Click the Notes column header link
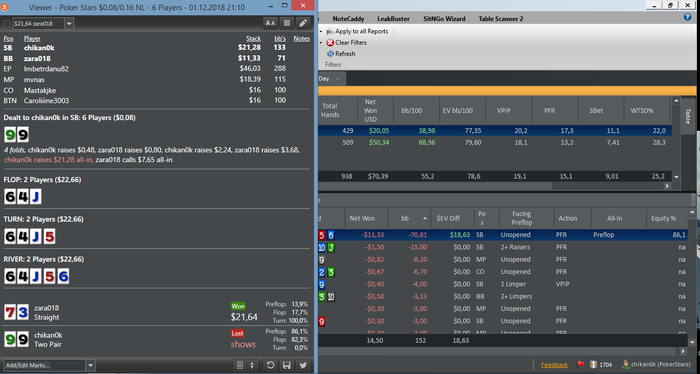This screenshot has height=374, width=700. coord(301,38)
